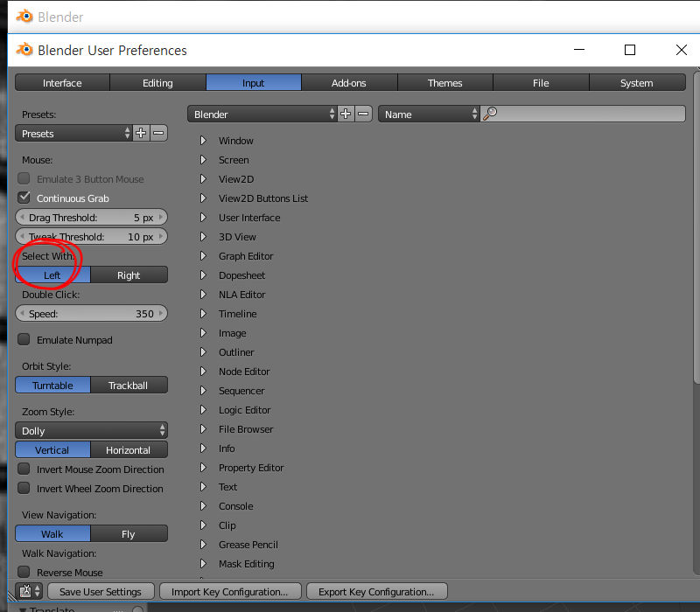Enable Emulate Numpad
The width and height of the screenshot is (700, 612).
pos(24,339)
